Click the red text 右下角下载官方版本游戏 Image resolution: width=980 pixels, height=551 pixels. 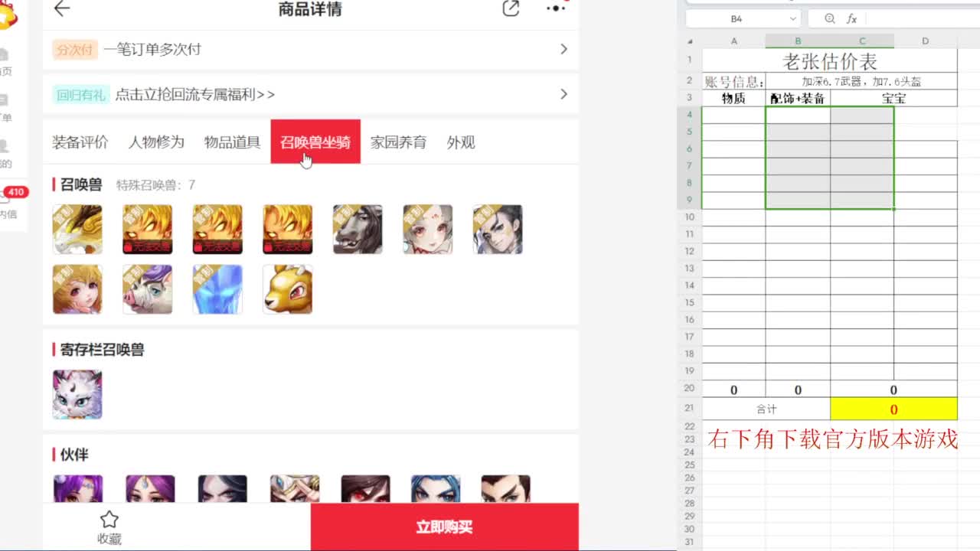tap(832, 439)
